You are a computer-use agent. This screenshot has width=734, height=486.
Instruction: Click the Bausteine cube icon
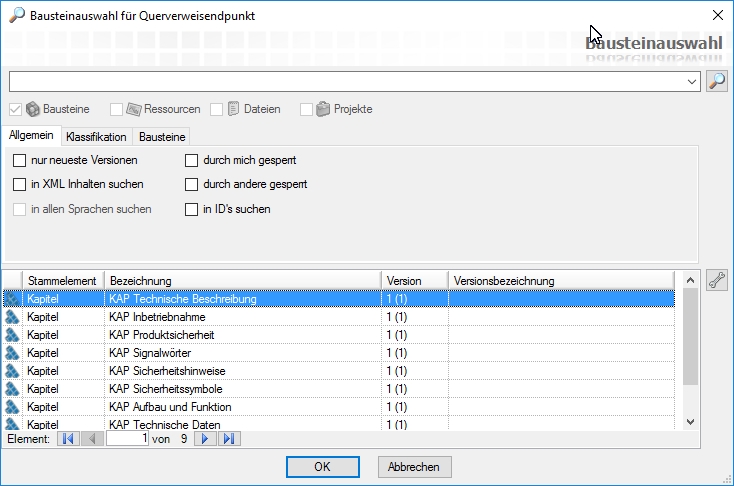tap(33, 109)
